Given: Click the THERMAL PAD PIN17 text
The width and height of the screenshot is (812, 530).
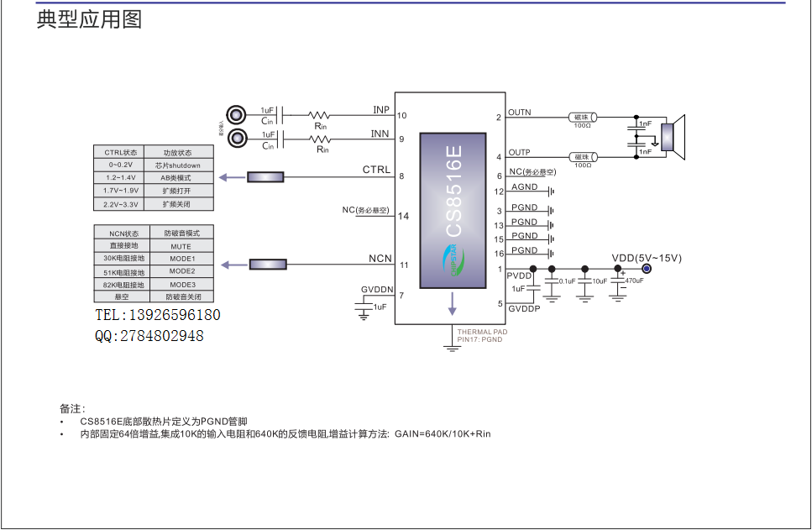Looking at the screenshot, I should (x=482, y=336).
